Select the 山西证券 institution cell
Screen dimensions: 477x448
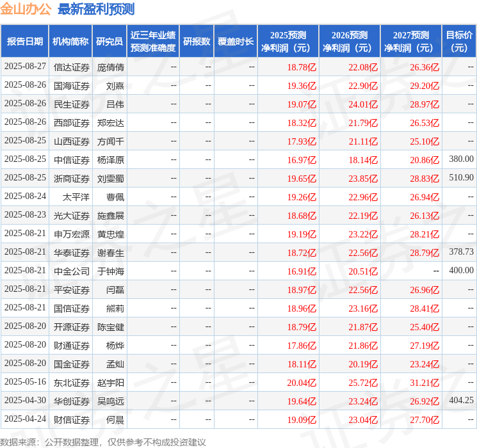pyautogui.click(x=72, y=141)
